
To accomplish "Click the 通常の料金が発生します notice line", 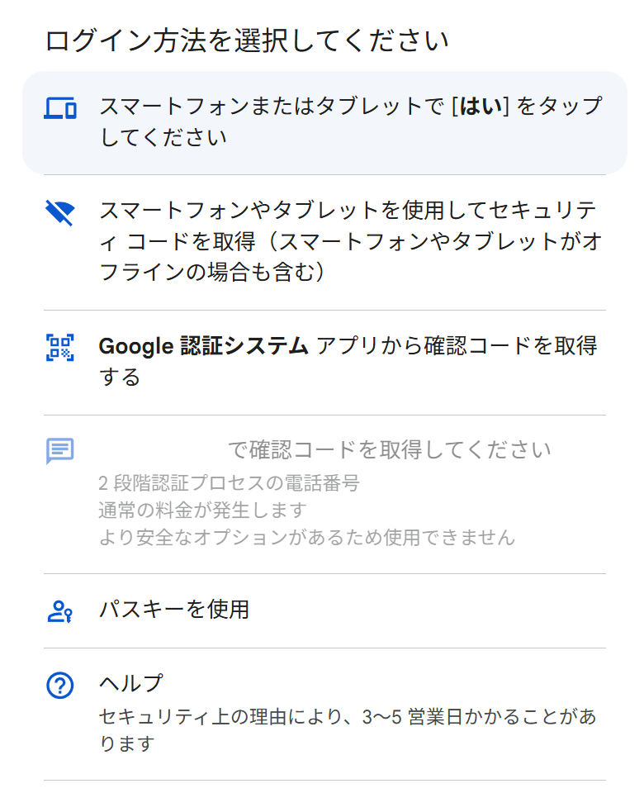I will pyautogui.click(x=202, y=510).
